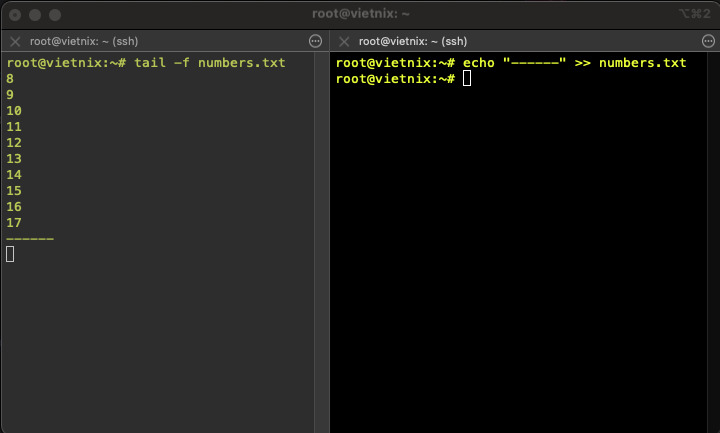720x433 pixels.
Task: Click output line '11' in left pane
Action: tap(14, 127)
